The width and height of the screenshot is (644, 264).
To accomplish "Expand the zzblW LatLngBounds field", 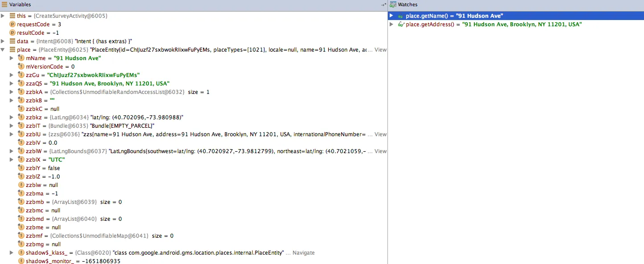I will (x=12, y=151).
